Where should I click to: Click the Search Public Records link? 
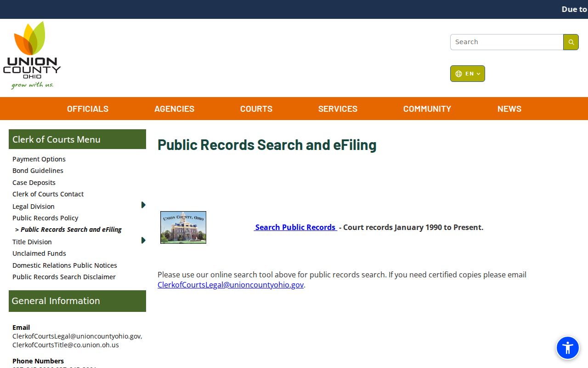[295, 227]
